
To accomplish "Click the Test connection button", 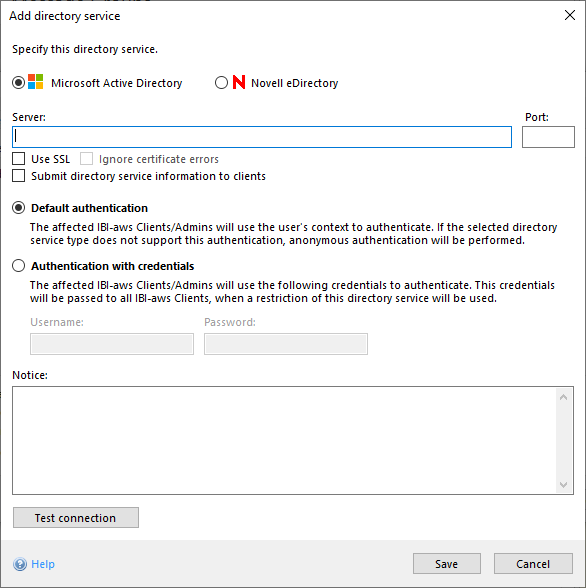I will coord(76,518).
